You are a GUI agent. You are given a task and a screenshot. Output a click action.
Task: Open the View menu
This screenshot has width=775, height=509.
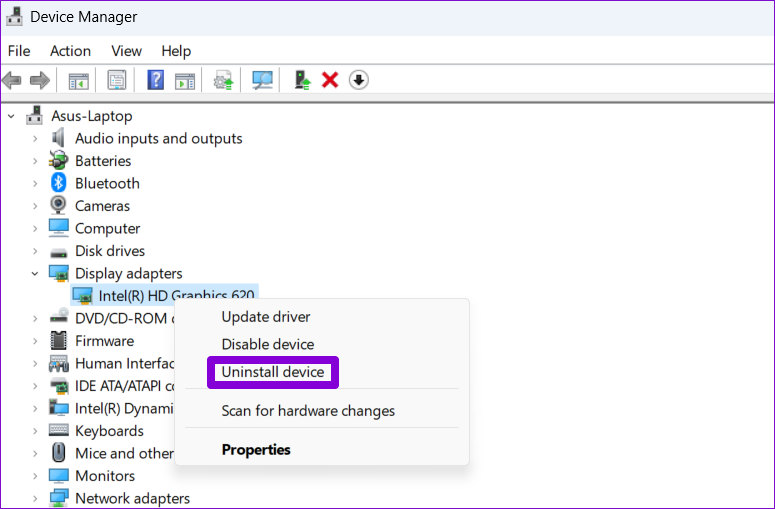[x=127, y=51]
